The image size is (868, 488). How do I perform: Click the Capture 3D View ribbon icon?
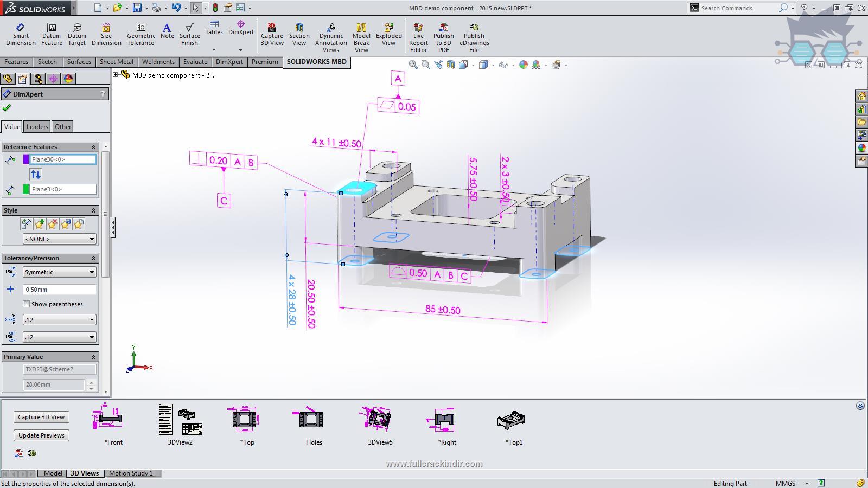click(272, 35)
